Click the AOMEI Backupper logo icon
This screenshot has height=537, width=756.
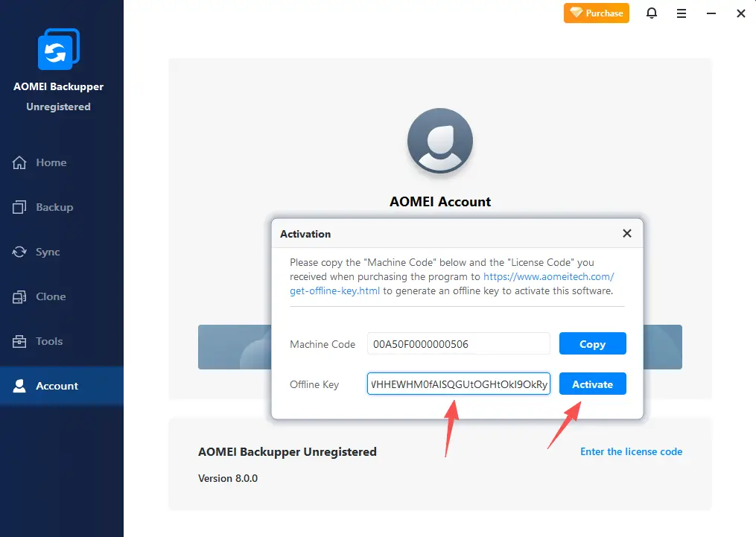click(58, 49)
